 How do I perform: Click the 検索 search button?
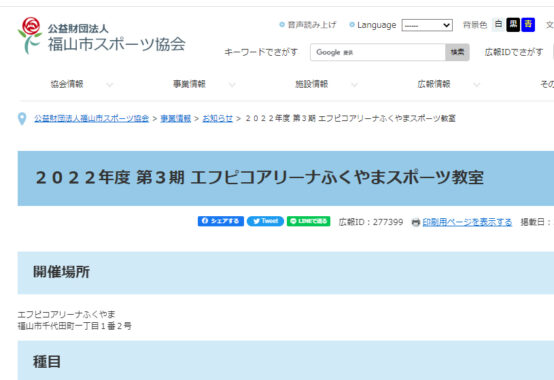pos(457,52)
